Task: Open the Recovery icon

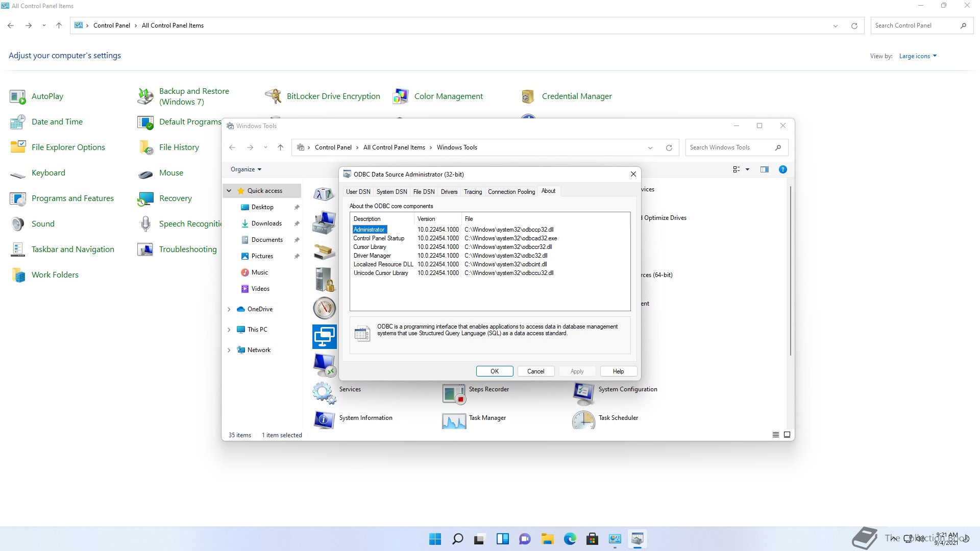Action: (x=145, y=198)
